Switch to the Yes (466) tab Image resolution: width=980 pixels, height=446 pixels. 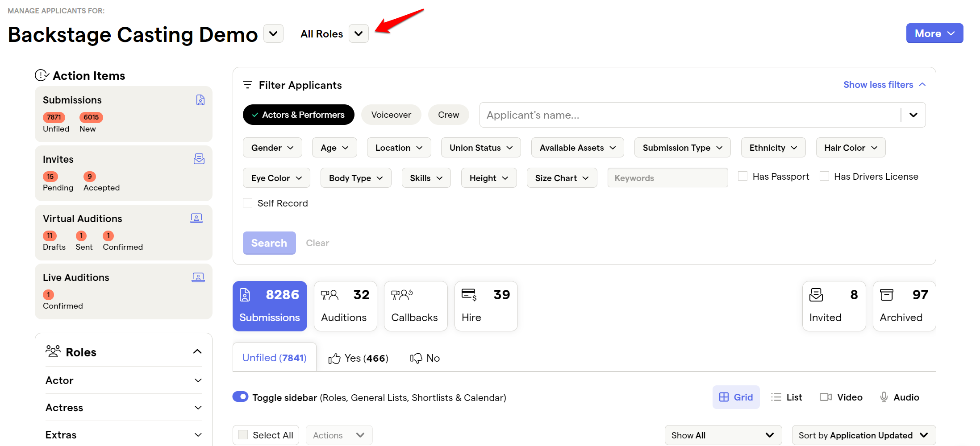357,357
